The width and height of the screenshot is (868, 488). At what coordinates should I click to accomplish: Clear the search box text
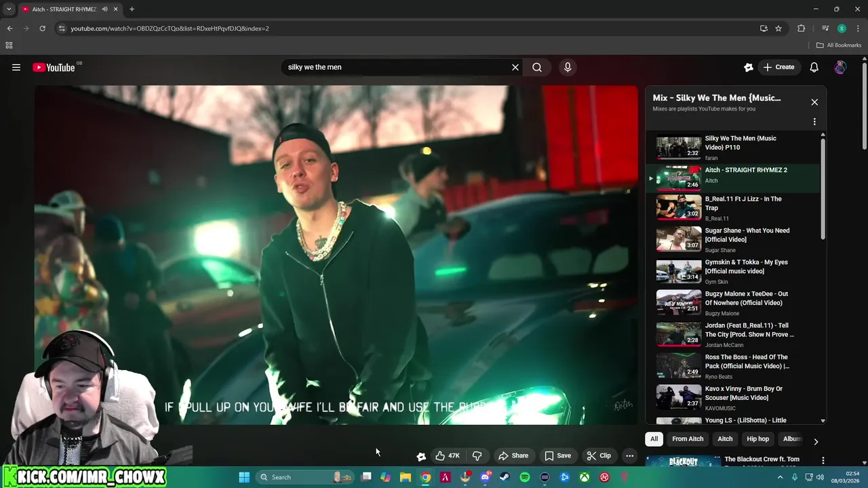(515, 67)
